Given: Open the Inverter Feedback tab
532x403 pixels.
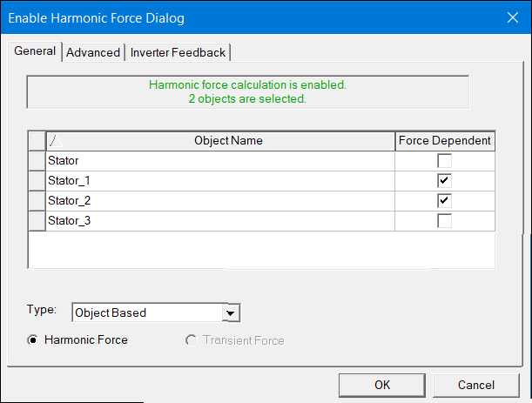Looking at the screenshot, I should [x=178, y=52].
